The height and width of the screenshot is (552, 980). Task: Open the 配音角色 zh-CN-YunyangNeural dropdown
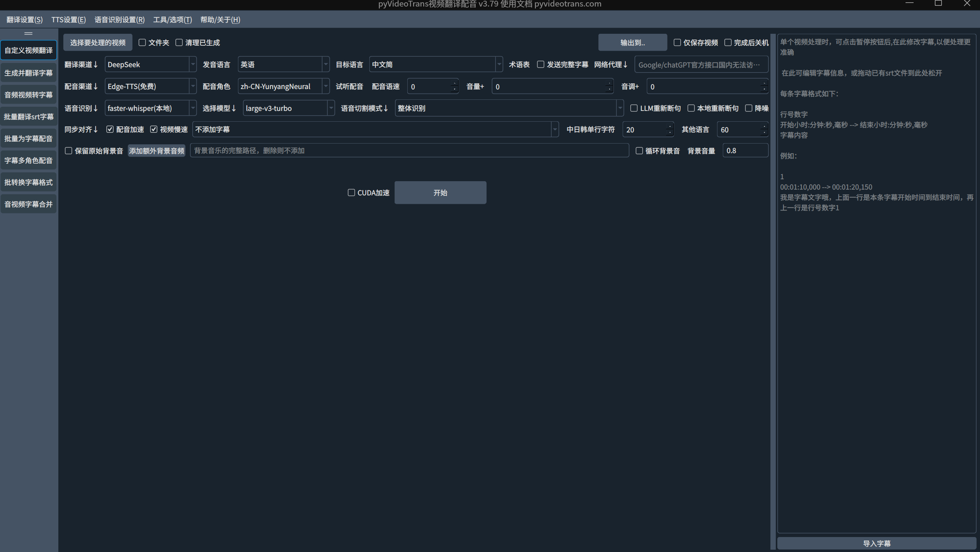[283, 86]
